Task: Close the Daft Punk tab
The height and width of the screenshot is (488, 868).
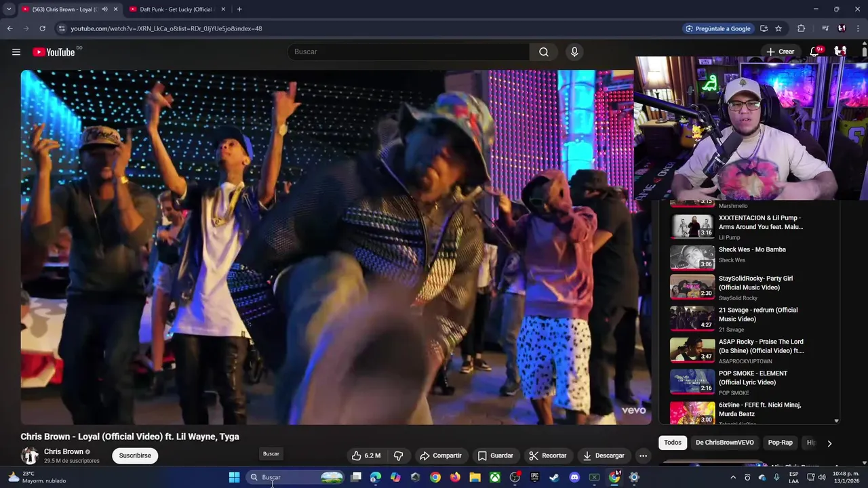Action: [x=222, y=9]
